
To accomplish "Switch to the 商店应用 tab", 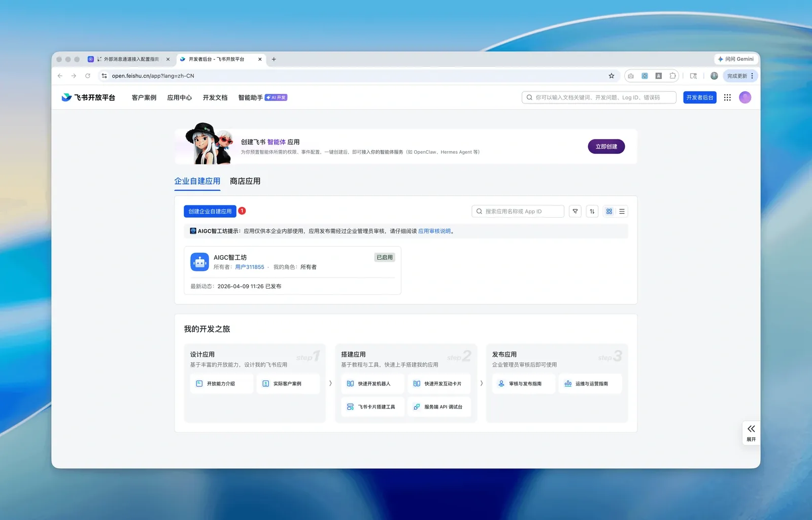I will [x=245, y=181].
